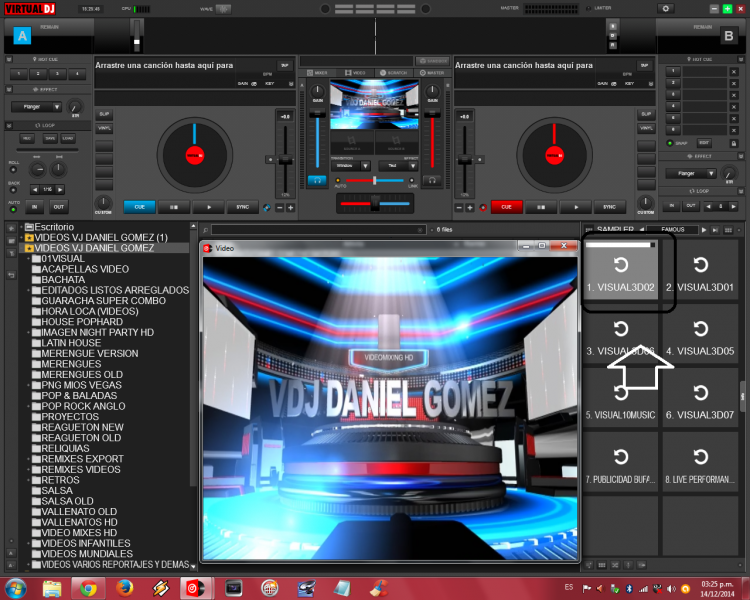Image resolution: width=750 pixels, height=600 pixels.
Task: Switch to SCRATCH tab
Action: click(x=394, y=73)
